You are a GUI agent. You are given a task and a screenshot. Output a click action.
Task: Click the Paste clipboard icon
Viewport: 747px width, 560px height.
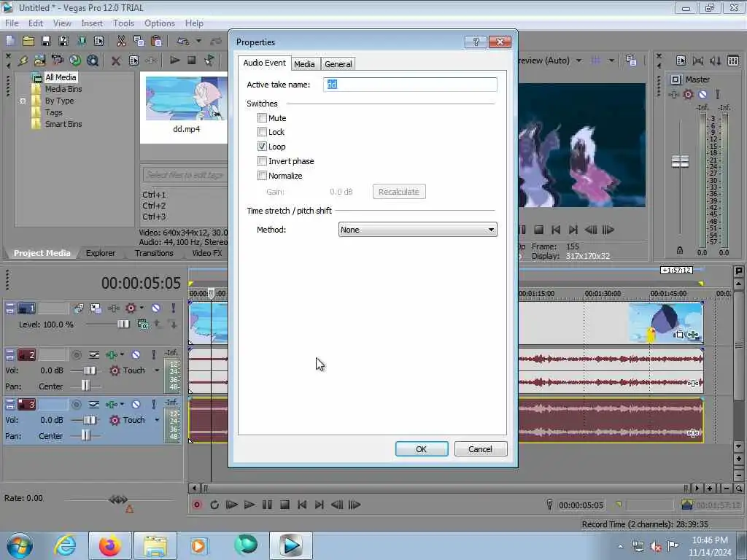click(x=156, y=42)
